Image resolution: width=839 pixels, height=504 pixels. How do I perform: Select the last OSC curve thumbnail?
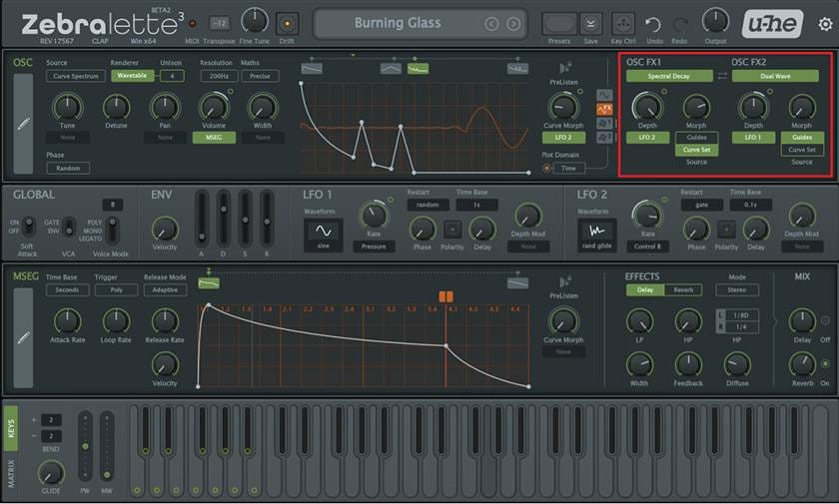tap(517, 69)
